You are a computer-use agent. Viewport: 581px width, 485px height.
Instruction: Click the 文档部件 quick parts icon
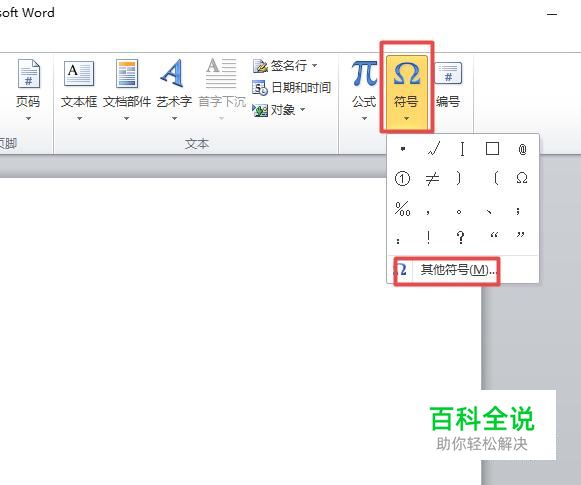(127, 73)
